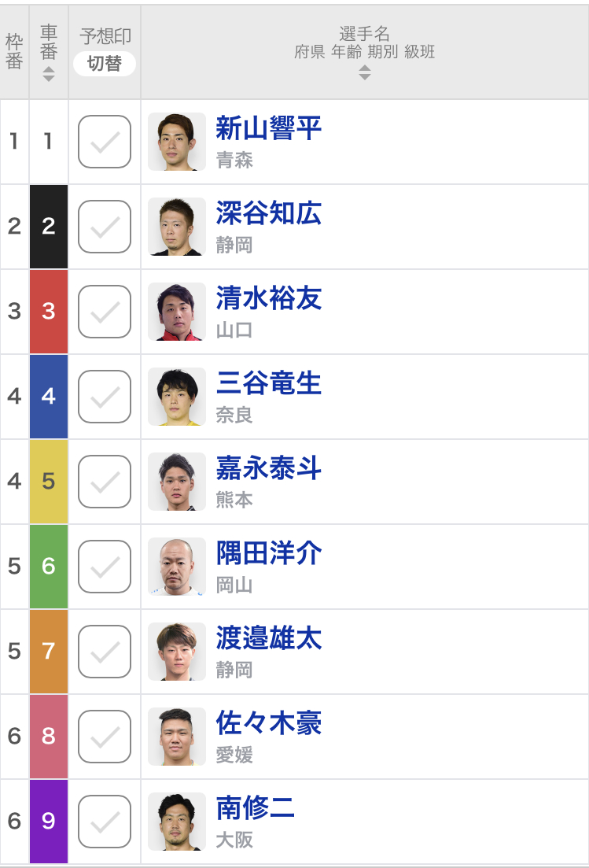Open 新山響平 rider photo
The height and width of the screenshot is (868, 589).
click(177, 142)
